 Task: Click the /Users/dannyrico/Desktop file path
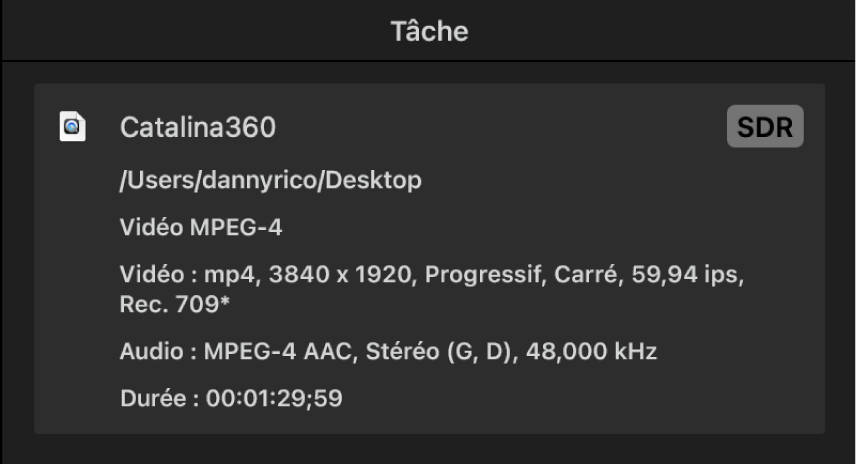coord(270,180)
